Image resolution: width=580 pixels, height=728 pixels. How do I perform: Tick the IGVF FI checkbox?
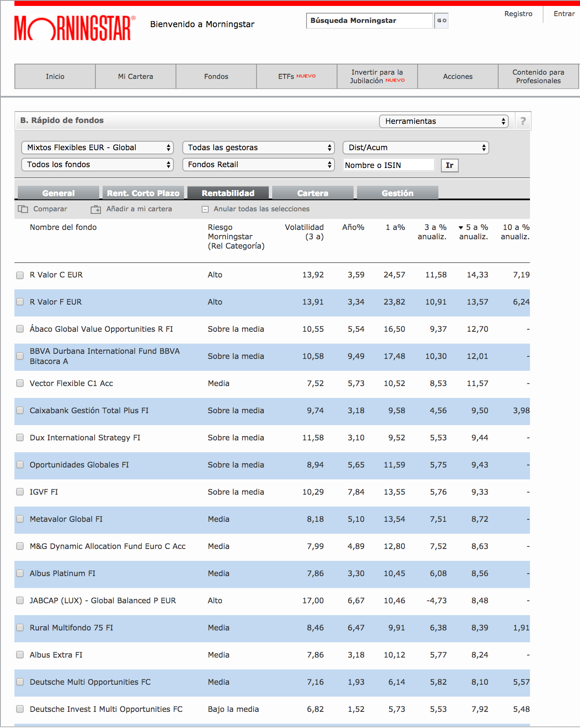20,492
